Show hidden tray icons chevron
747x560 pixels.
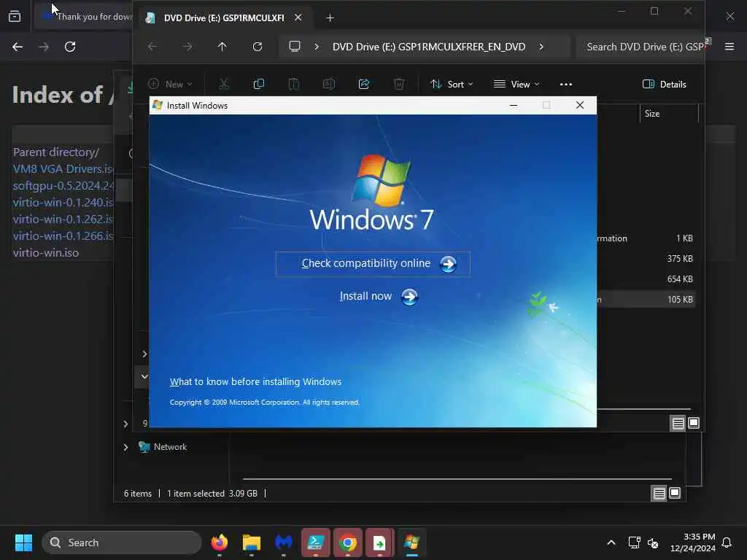611,542
